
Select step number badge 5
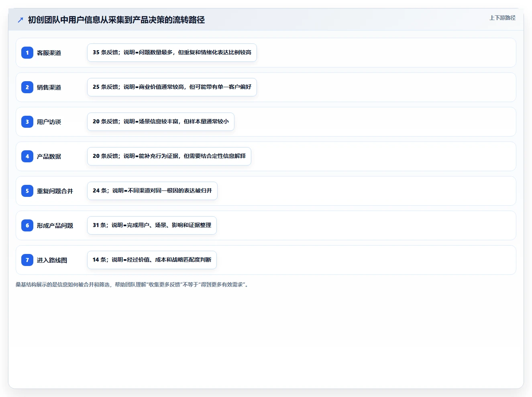pos(27,191)
